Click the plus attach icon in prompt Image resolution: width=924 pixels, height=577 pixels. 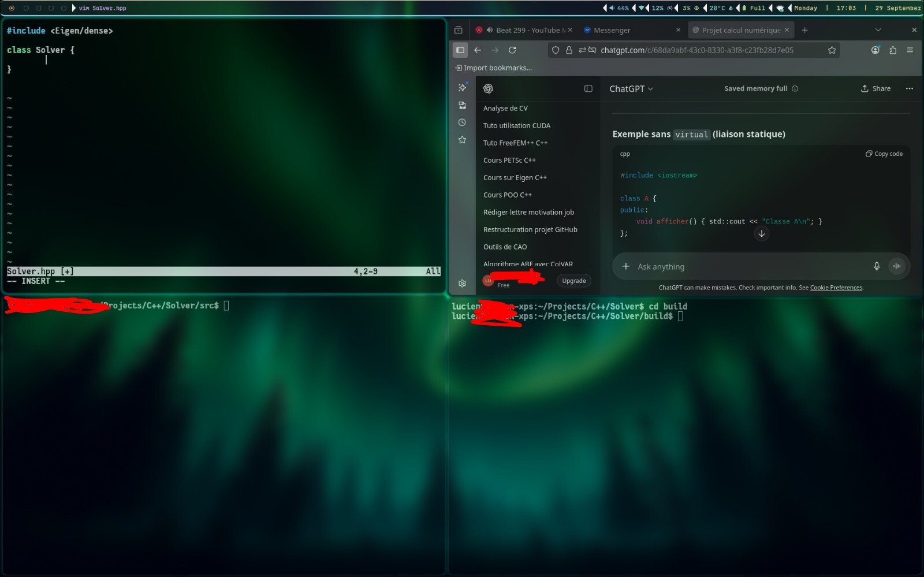pos(625,266)
